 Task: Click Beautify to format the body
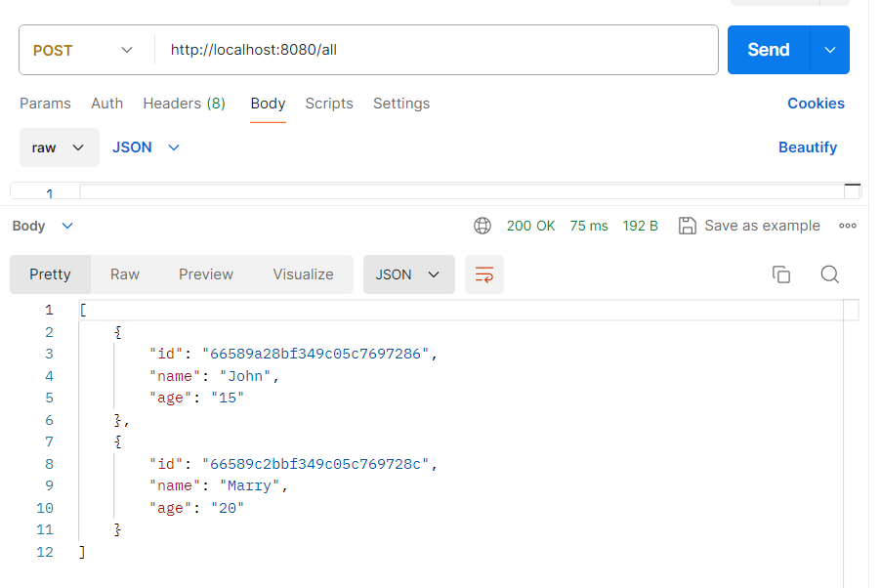click(x=807, y=147)
